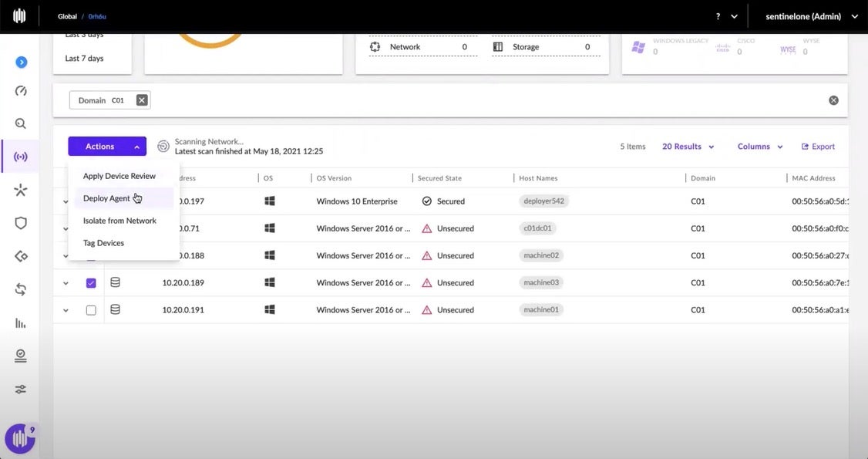Open the 20 Results dropdown

pyautogui.click(x=688, y=147)
